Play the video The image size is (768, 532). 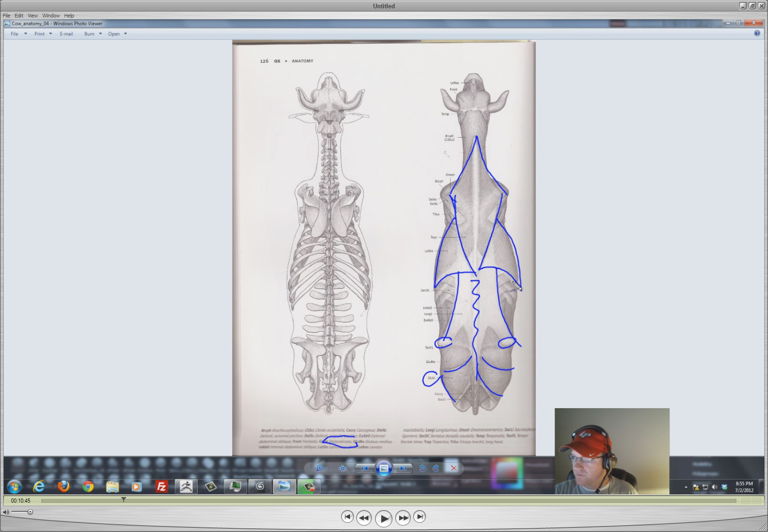[x=384, y=519]
